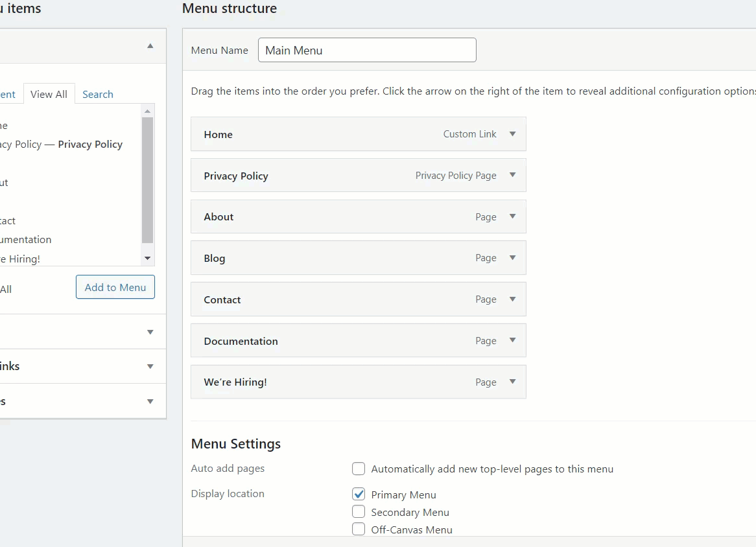Screen dimensions: 756x547
Task: Expand the Contact menu item arrow
Action: 512,299
